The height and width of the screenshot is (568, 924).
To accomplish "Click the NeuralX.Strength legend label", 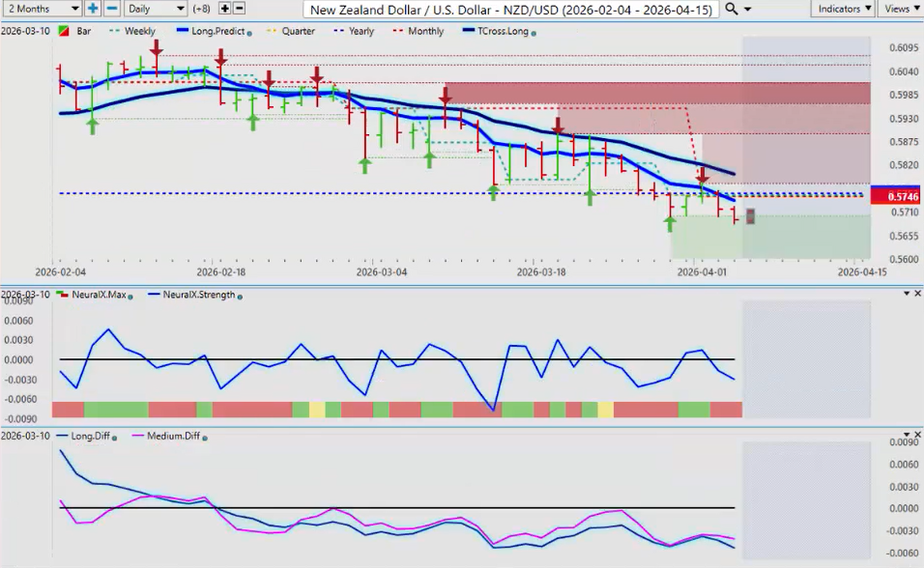I will [198, 295].
